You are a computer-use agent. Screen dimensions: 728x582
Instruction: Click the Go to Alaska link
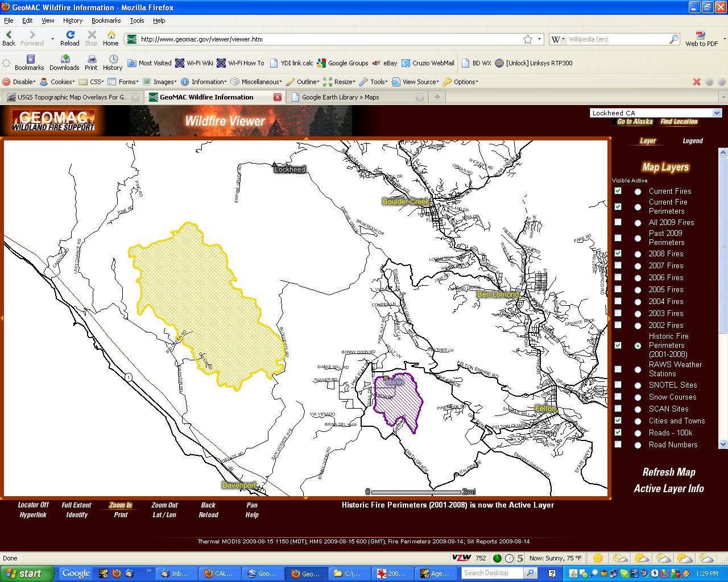(x=635, y=122)
